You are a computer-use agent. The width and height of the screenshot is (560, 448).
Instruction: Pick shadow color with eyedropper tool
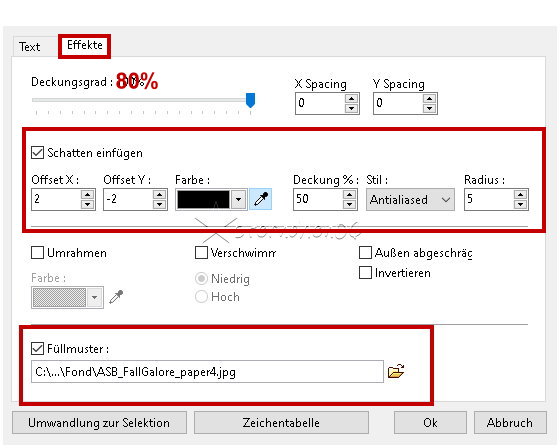coord(260,199)
